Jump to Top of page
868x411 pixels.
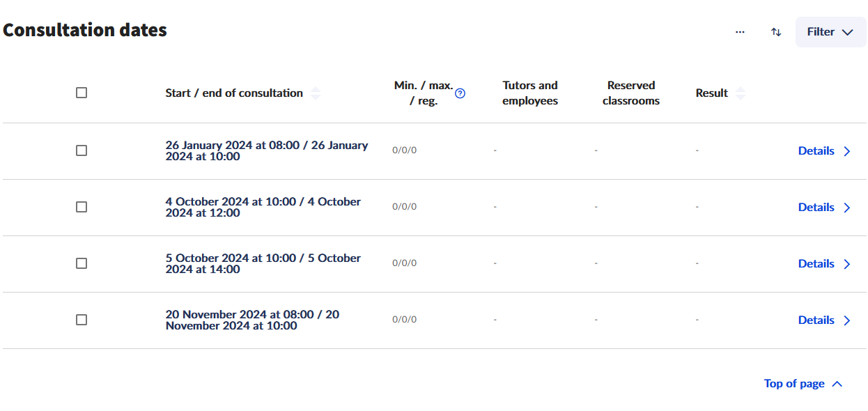(803, 384)
